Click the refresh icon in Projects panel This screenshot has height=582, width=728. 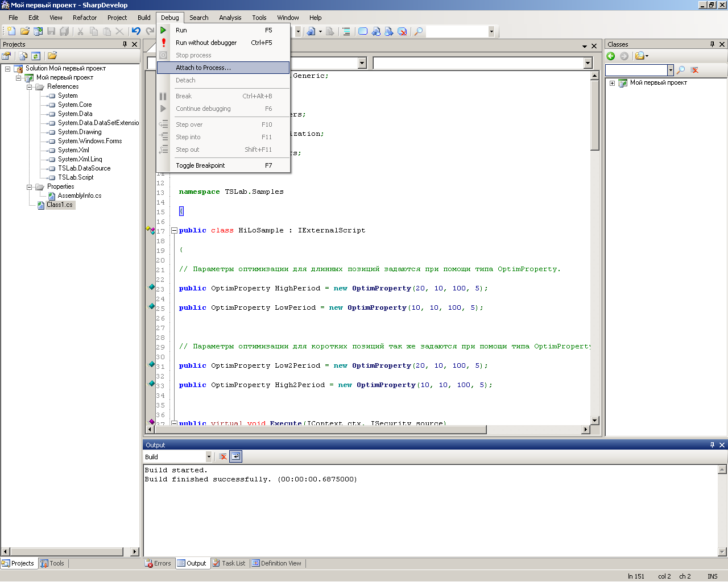[x=36, y=56]
